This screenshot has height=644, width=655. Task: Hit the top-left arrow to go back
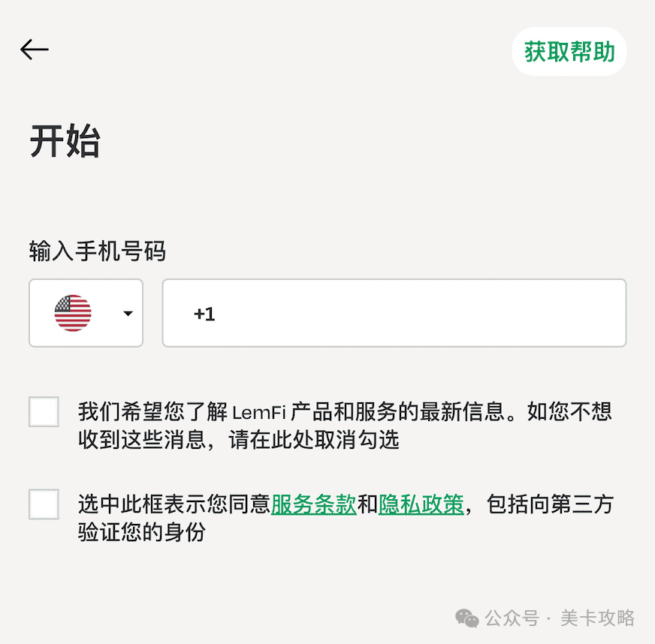34,50
